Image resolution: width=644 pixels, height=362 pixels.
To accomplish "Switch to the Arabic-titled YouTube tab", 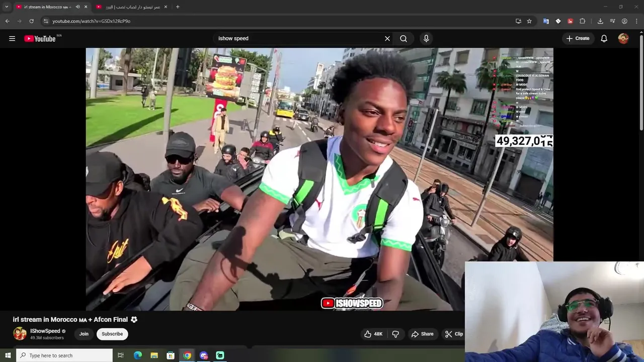I will coord(132,7).
